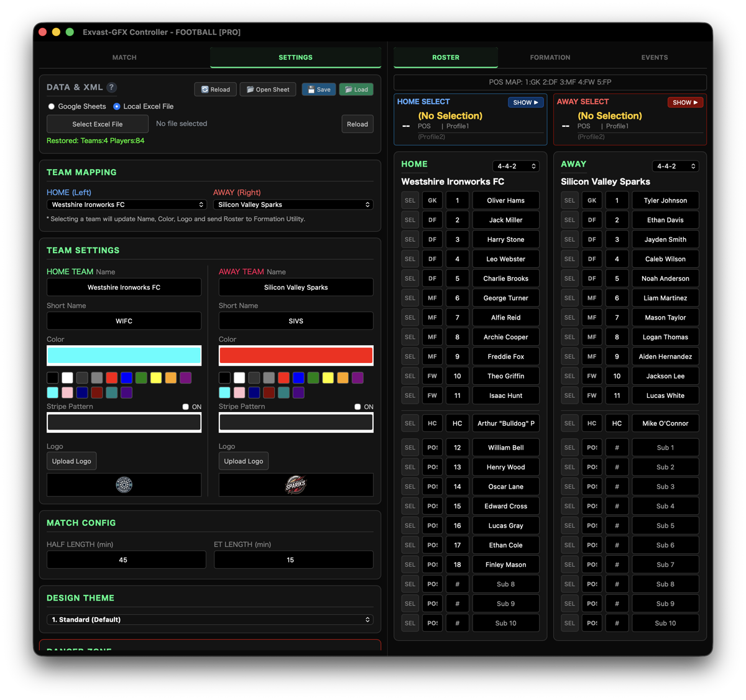Enable the home team Stripe Pattern checkbox
This screenshot has height=700, width=746.
tap(185, 407)
